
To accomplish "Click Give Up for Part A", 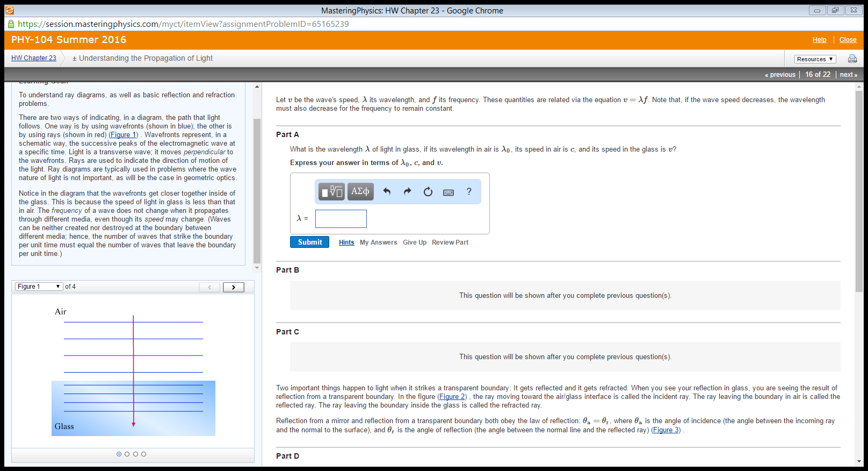I will (x=415, y=242).
